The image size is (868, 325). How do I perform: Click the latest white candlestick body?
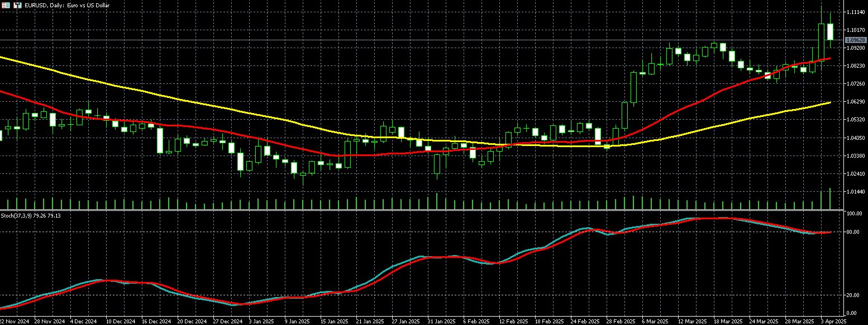coord(831,32)
